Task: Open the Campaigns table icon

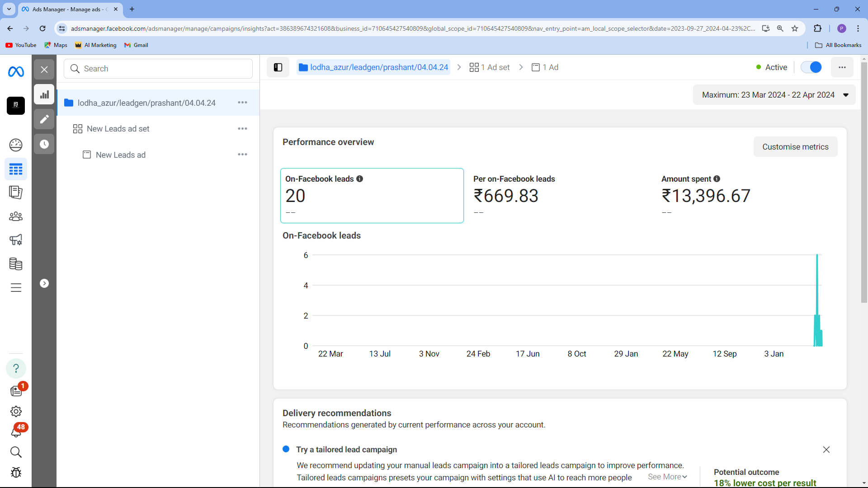Action: tap(16, 169)
